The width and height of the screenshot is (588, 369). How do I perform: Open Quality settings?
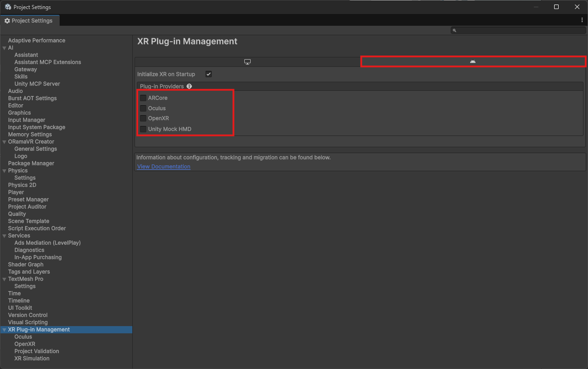tap(17, 214)
